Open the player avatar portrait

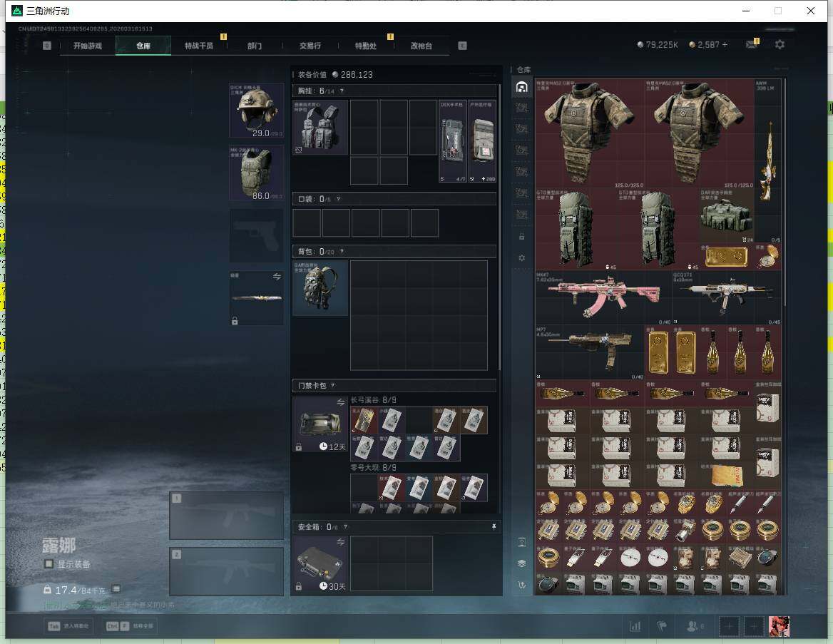[x=779, y=626]
